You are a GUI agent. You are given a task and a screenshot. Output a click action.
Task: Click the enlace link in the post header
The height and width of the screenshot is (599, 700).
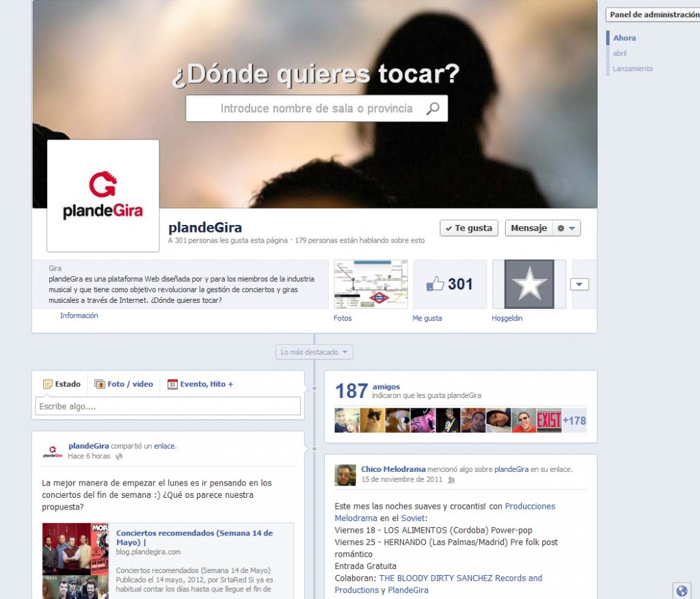[x=164, y=446]
